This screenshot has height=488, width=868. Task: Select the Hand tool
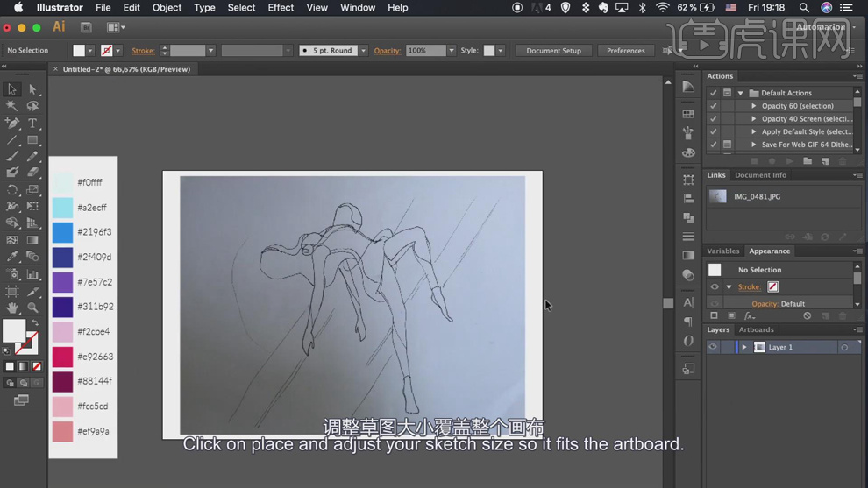(12, 308)
